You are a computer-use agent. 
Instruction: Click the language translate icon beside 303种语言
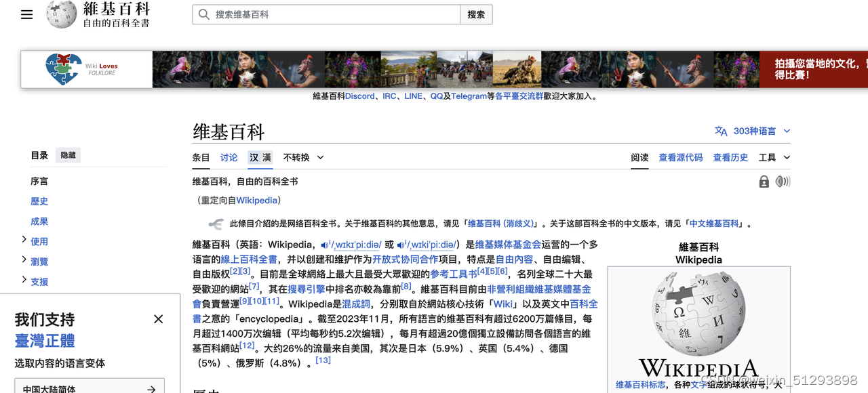(721, 131)
